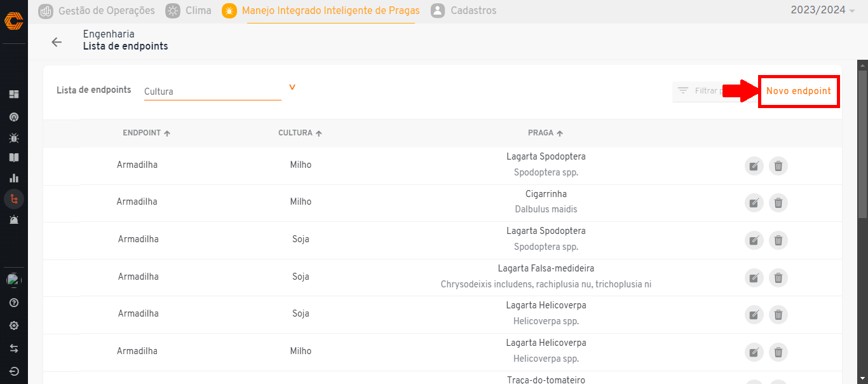Viewport: 868px width, 384px height.
Task: Edit the Lagarta Falsa-medideira endpoint
Action: [x=754, y=278]
